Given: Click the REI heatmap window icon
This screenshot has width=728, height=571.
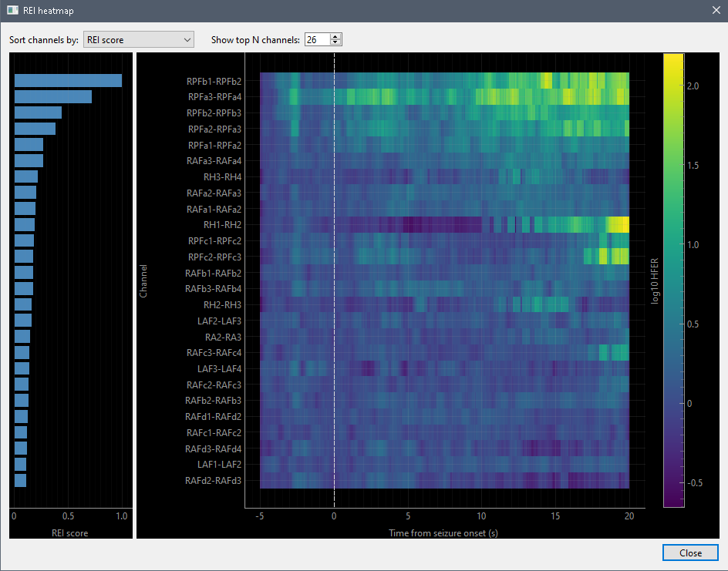Looking at the screenshot, I should 12,10.
